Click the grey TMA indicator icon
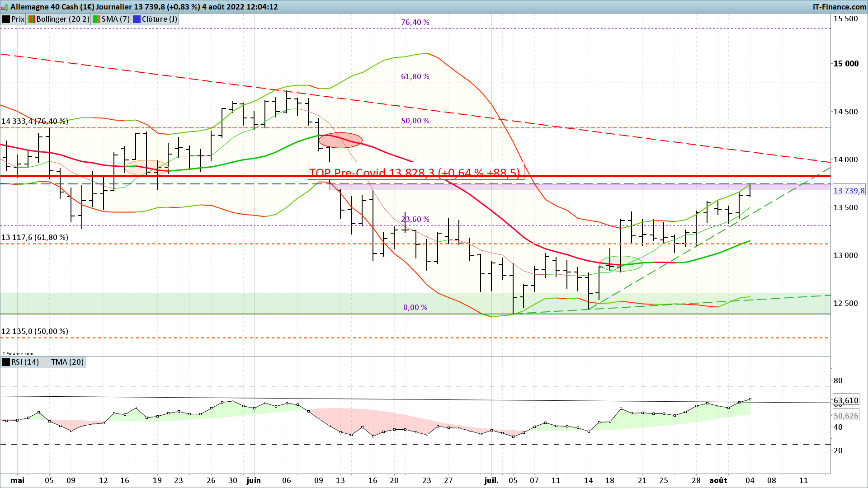This screenshot has width=868, height=488. coord(46,362)
